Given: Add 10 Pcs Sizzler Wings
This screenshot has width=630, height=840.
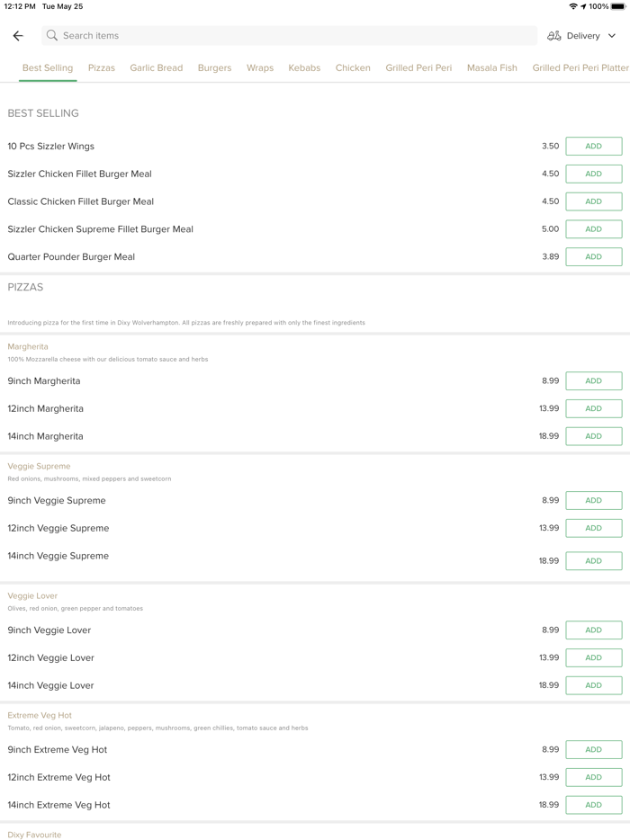Looking at the screenshot, I should [593, 147].
